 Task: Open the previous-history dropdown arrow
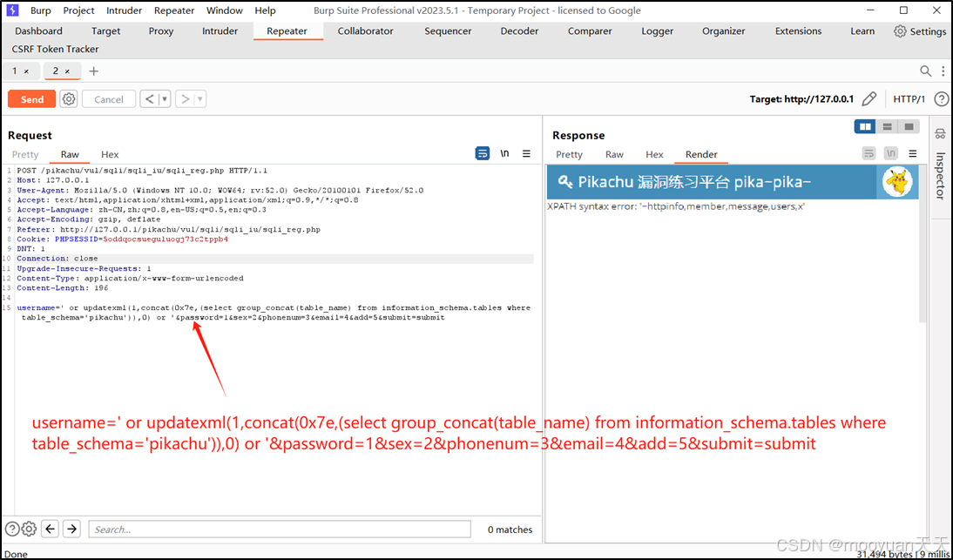point(164,99)
